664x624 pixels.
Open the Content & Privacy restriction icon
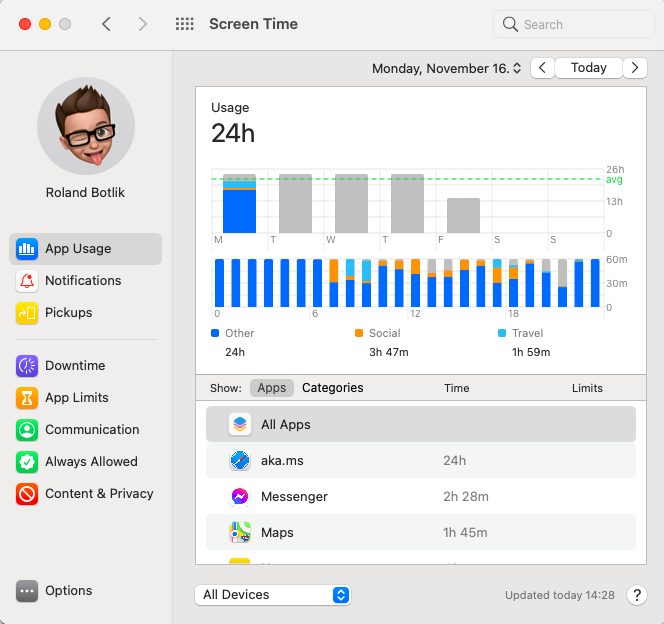pyautogui.click(x=27, y=494)
